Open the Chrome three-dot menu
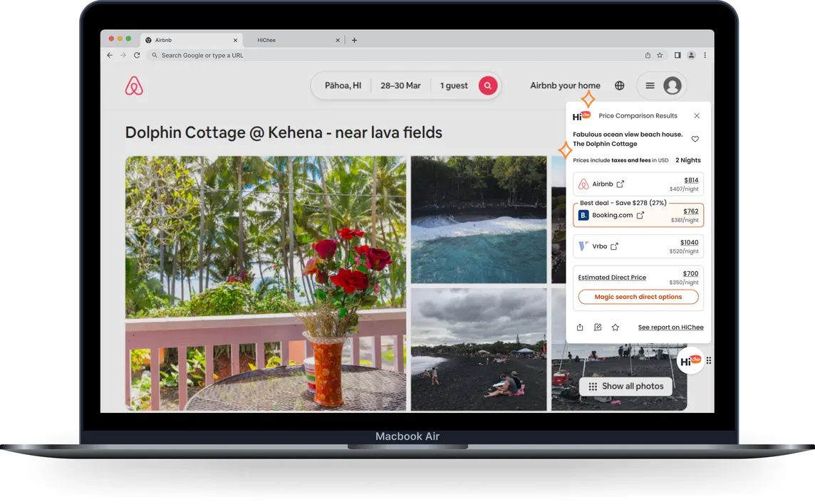Screen dimensions: 815x504 tap(705, 56)
